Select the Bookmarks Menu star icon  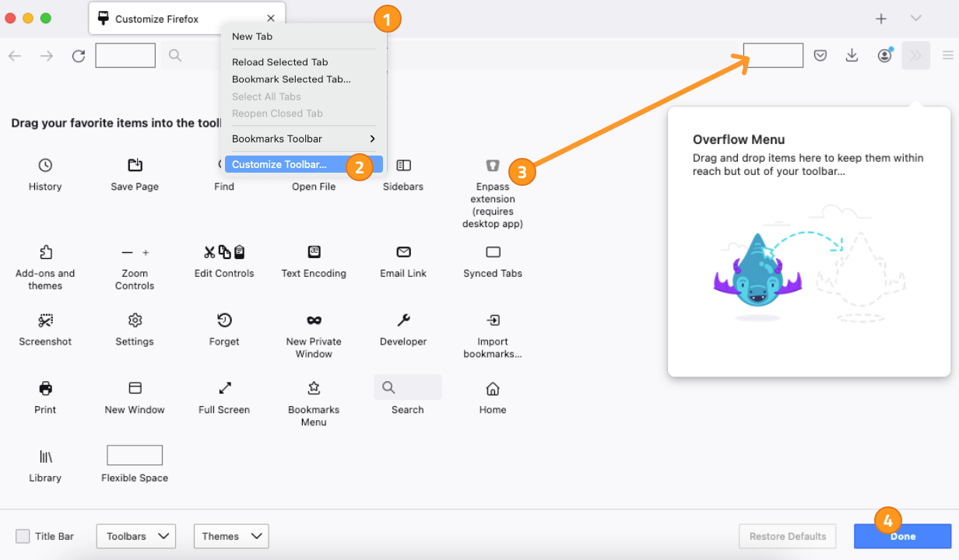[x=314, y=388]
